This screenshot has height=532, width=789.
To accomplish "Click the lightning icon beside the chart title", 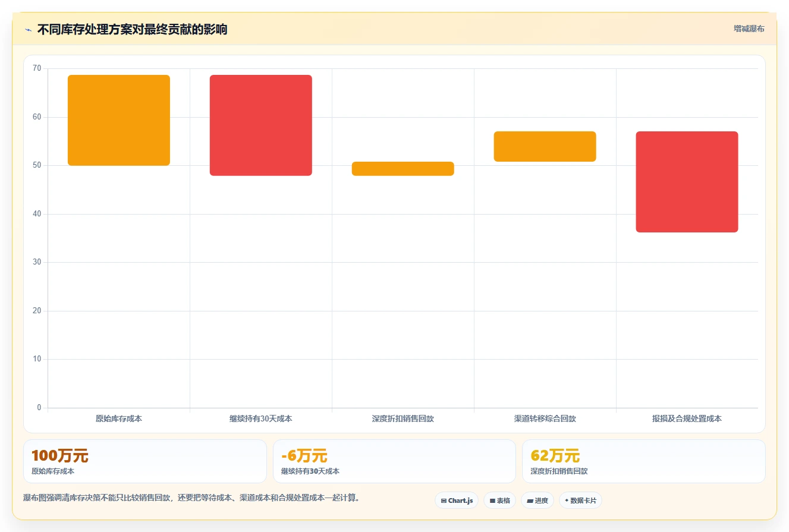I will coord(28,30).
